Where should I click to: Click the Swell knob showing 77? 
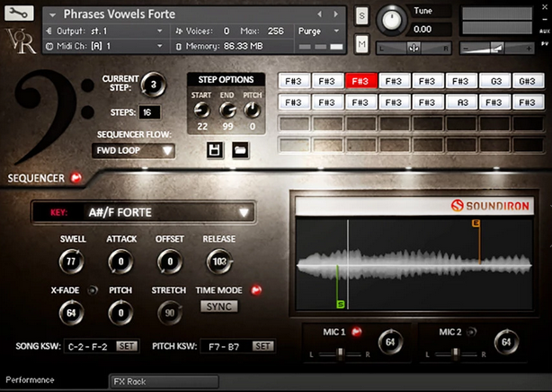(71, 262)
